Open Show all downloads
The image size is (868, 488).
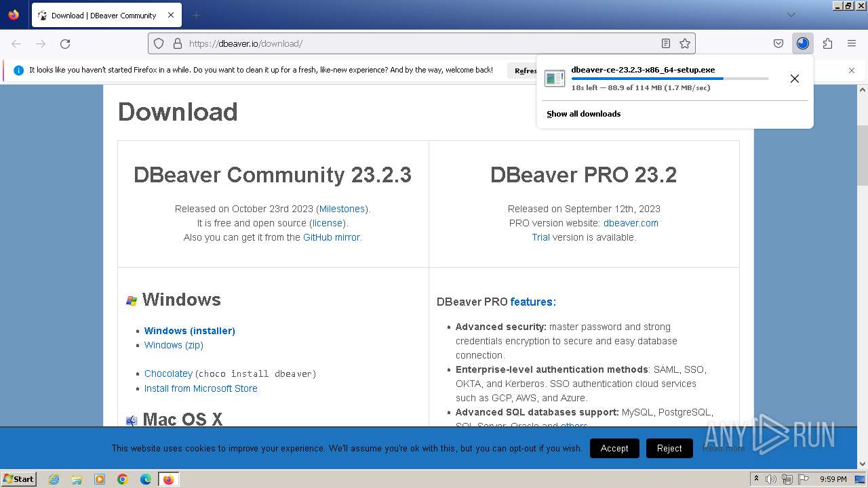pos(583,114)
